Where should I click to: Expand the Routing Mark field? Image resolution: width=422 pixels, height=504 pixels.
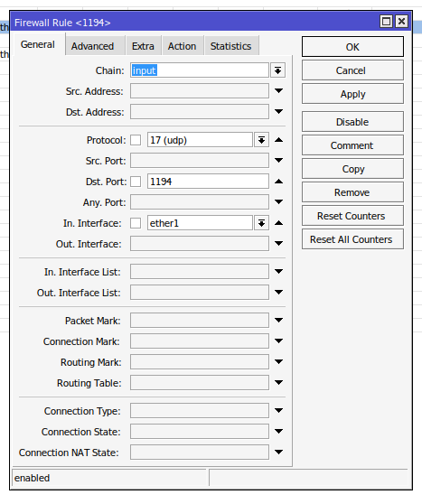[x=279, y=361]
